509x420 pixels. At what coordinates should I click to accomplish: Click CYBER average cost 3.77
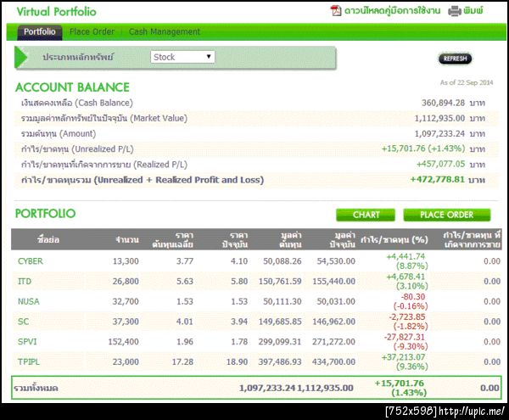185,261
